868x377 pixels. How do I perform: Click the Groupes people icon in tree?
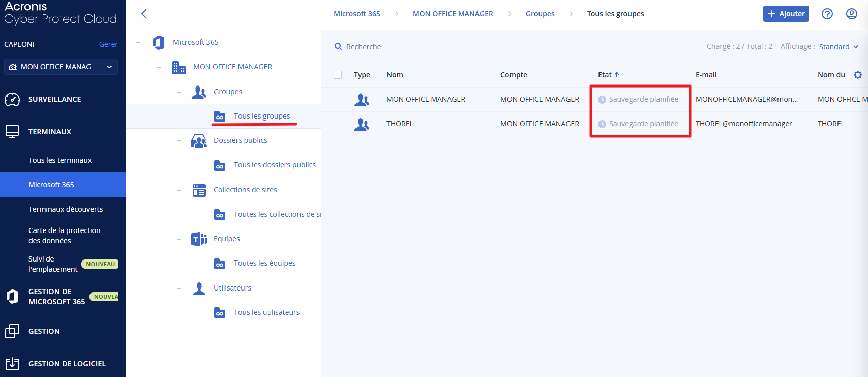(x=199, y=92)
